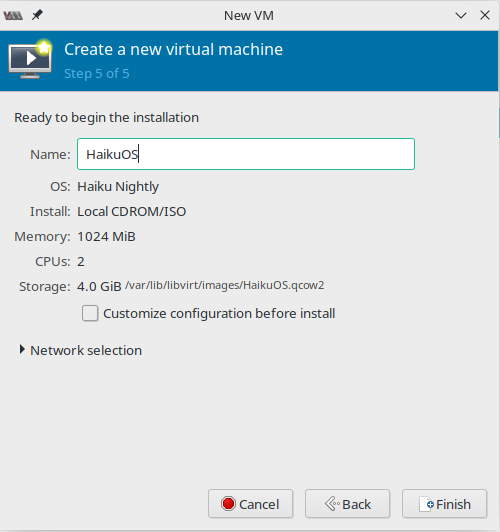Click the virt-manager logo in the title bar
The image size is (500, 532).
tap(13, 16)
